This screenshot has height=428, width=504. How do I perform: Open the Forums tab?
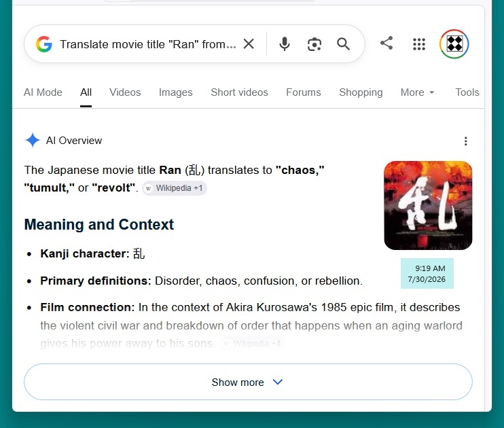click(304, 92)
